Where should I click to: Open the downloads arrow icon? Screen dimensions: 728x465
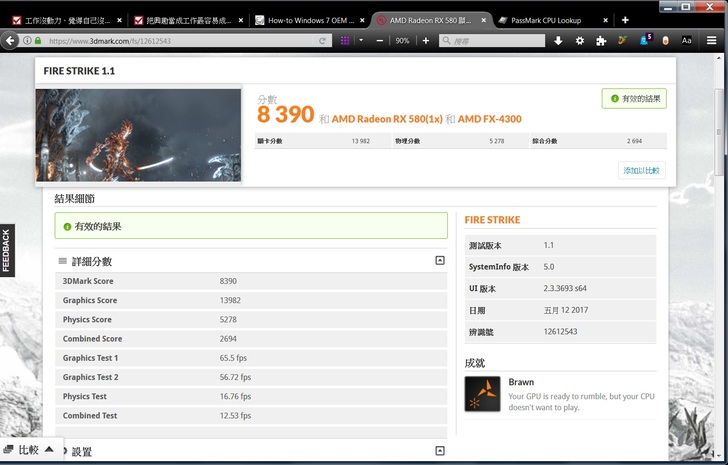point(558,41)
